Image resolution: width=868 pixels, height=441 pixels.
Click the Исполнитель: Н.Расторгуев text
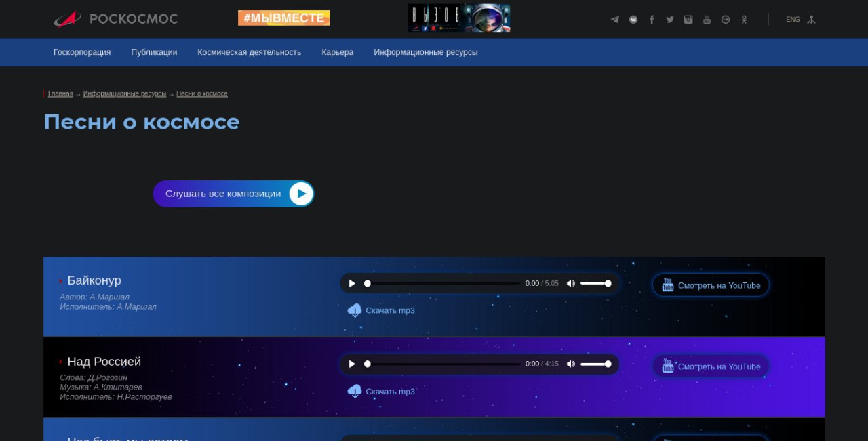tap(116, 396)
